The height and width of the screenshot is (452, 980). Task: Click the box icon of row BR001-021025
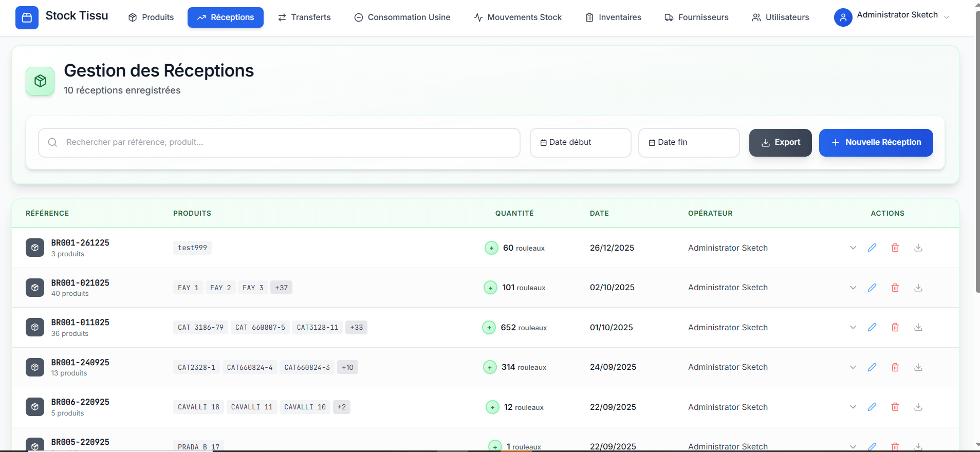click(35, 288)
